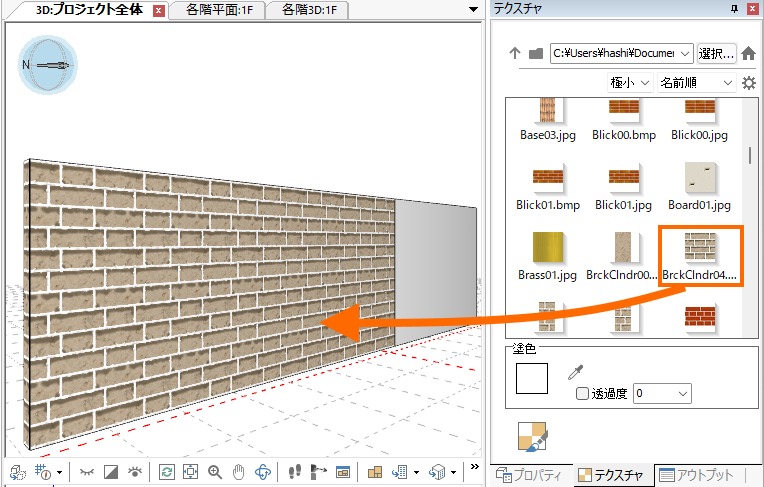This screenshot has width=764, height=487.
Task: Pin the テクスチャ panel
Action: 735,9
